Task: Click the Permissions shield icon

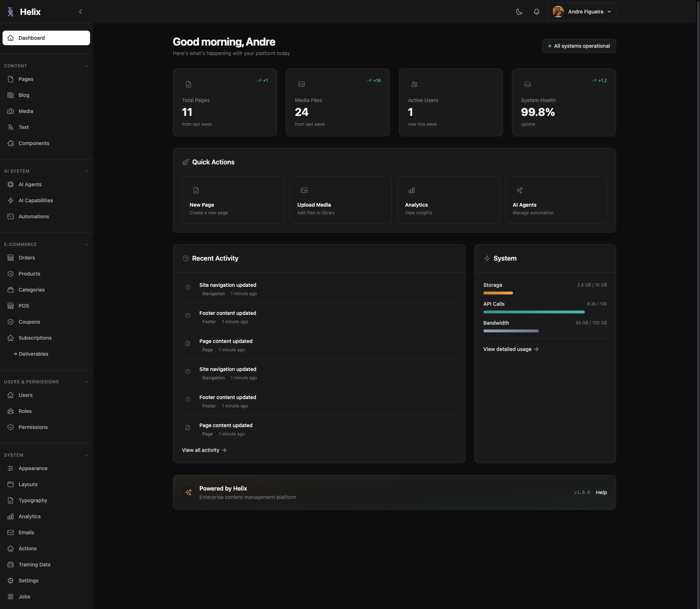Action: click(x=11, y=427)
